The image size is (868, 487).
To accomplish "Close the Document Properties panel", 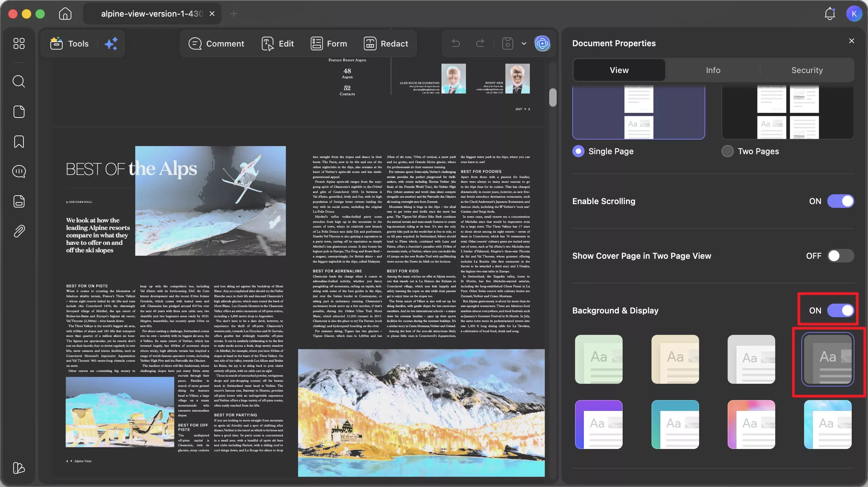I will 851,41.
